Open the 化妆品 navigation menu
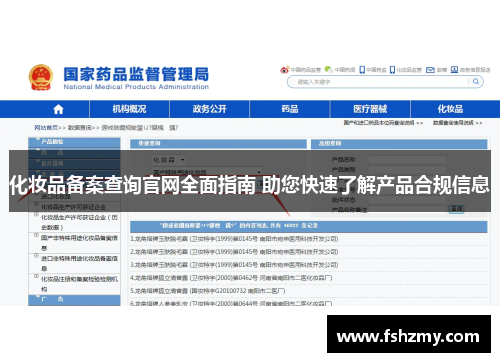500x362 pixels. click(450, 109)
